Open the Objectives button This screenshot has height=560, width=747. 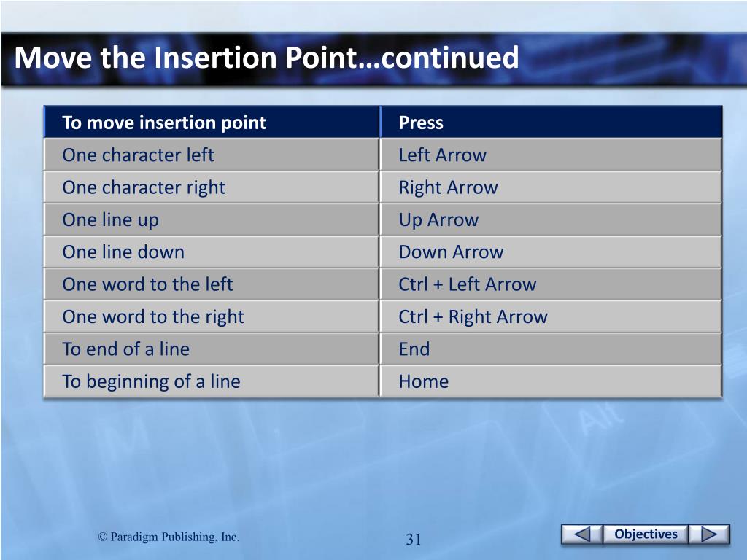[646, 534]
